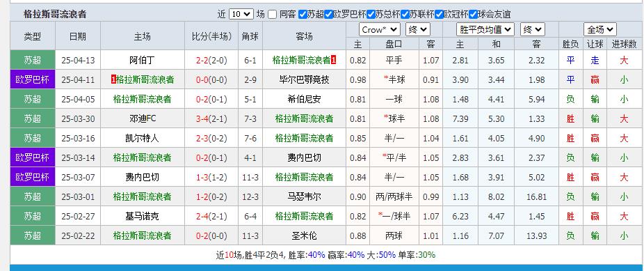Open the 胜平负均值 dropdown
Screen dimensions: 644x271
coord(485,30)
